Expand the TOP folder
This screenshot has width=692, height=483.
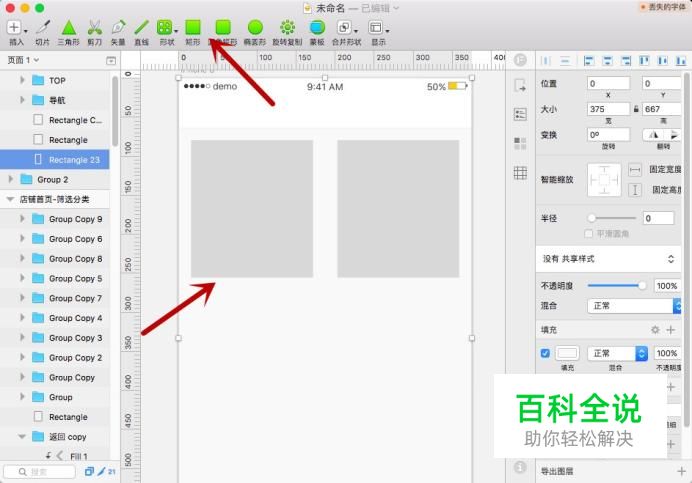pos(22,80)
